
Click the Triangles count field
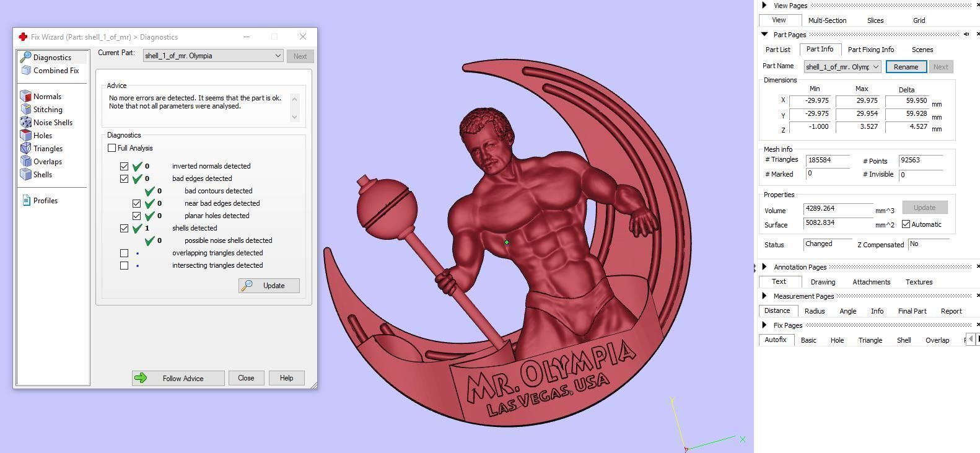pyautogui.click(x=827, y=161)
